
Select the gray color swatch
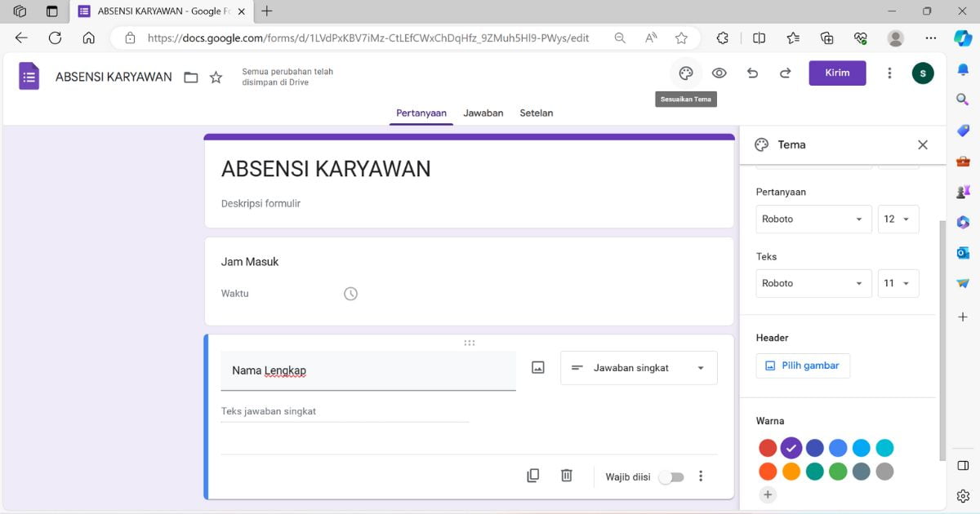[x=884, y=472]
